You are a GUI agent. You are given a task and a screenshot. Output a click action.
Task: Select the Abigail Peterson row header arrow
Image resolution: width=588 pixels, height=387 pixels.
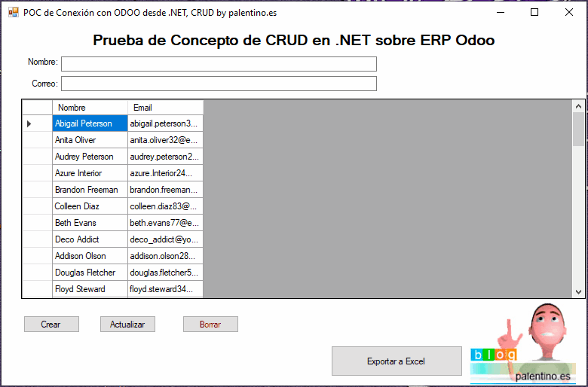click(37, 123)
